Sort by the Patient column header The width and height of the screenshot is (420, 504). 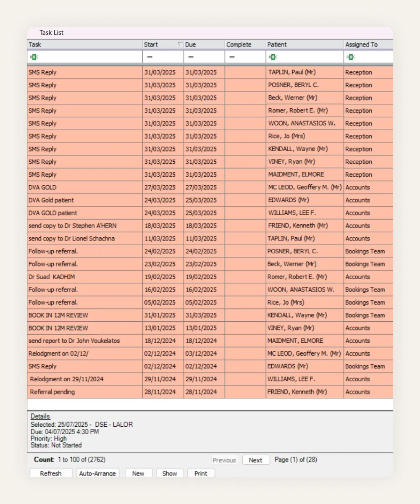click(305, 45)
